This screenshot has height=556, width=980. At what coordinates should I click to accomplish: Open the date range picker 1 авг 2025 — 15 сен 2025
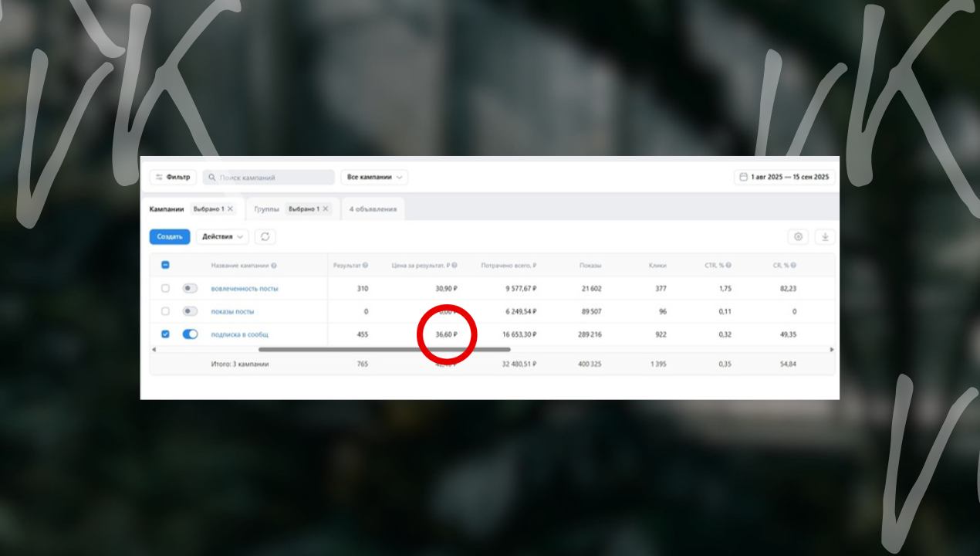pyautogui.click(x=784, y=178)
